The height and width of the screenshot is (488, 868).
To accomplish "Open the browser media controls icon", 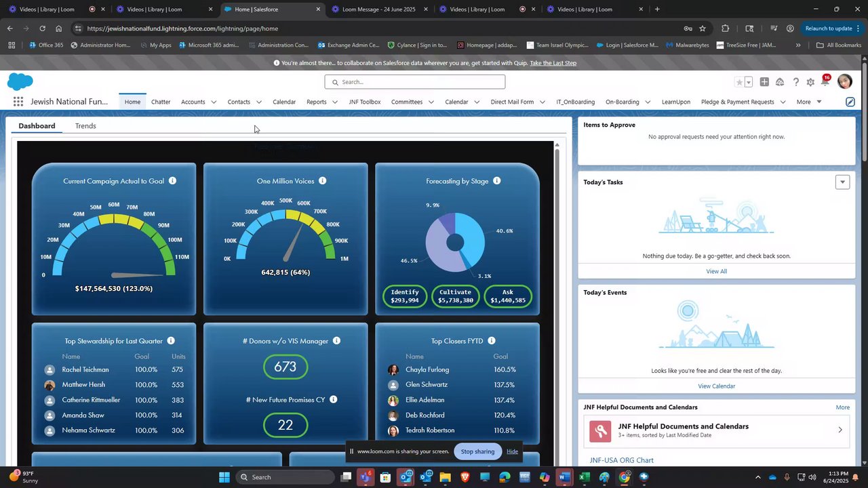I will pyautogui.click(x=774, y=28).
